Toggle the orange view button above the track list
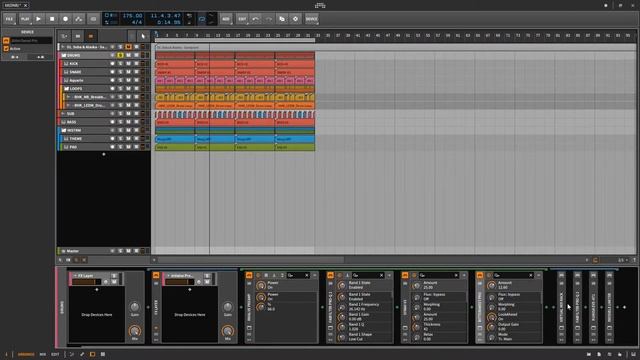Viewport: 640px width, 360px height. [x=91, y=36]
